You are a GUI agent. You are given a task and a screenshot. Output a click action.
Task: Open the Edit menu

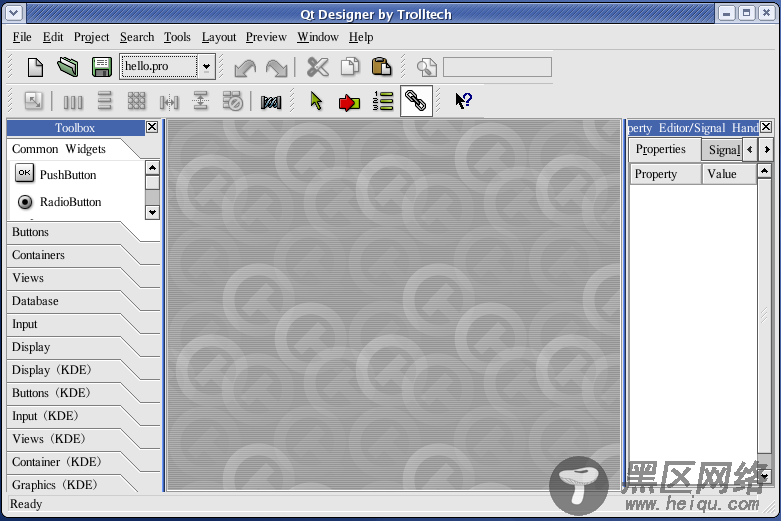pos(53,37)
